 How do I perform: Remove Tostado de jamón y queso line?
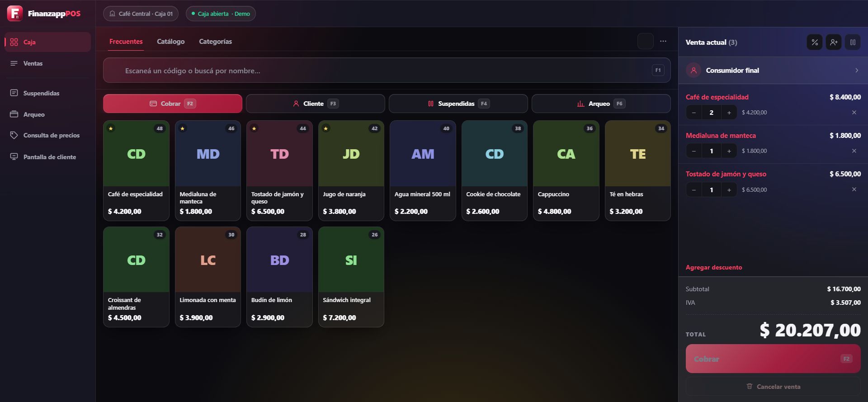[854, 189]
